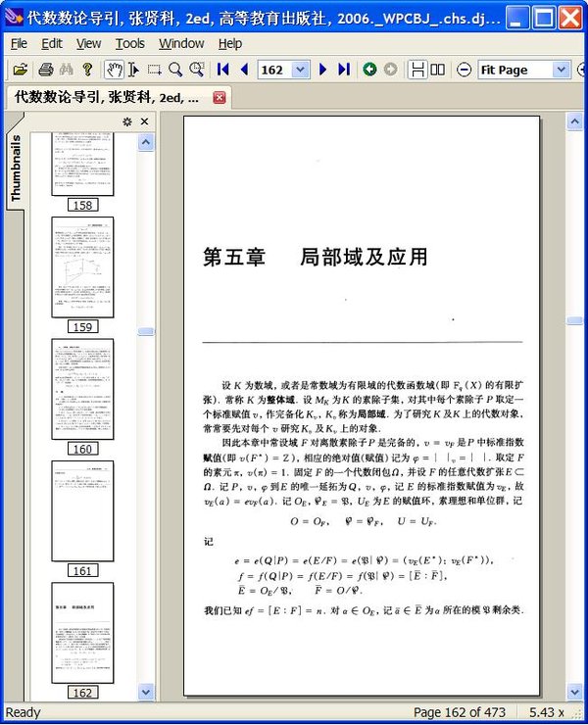588x725 pixels.
Task: Click the grayed forward navigation arrow
Action: click(x=390, y=70)
